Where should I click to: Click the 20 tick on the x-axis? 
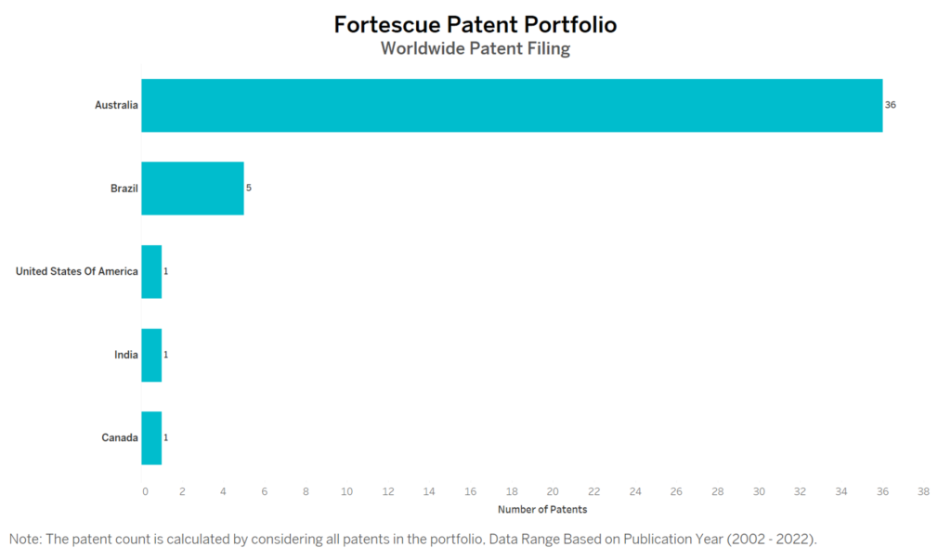click(553, 490)
